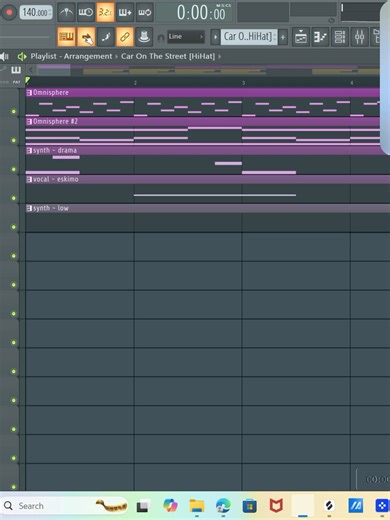The height and width of the screenshot is (520, 390).
Task: Open the Omnisphere clip menu icon
Action: [x=29, y=93]
